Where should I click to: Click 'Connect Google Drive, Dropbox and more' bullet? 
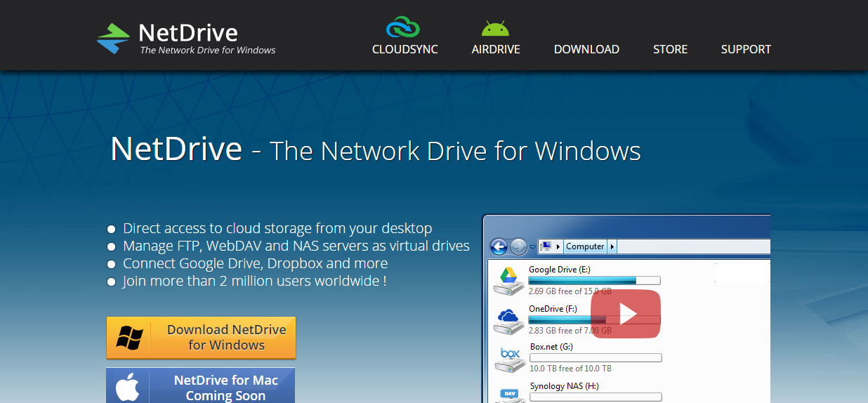click(x=255, y=263)
